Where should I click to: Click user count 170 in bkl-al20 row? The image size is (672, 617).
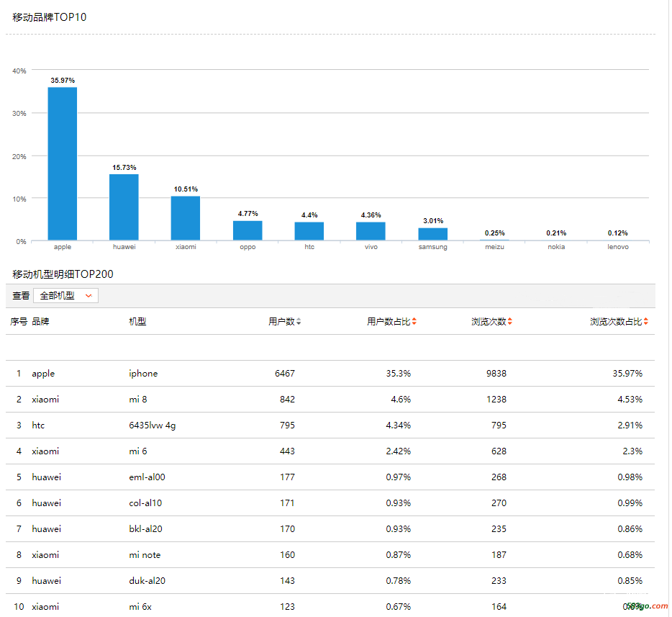(x=287, y=528)
